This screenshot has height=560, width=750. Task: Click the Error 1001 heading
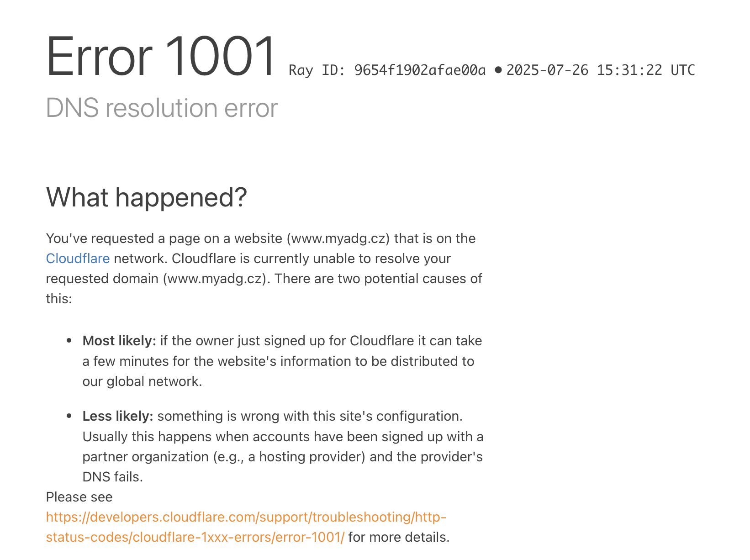point(161,56)
